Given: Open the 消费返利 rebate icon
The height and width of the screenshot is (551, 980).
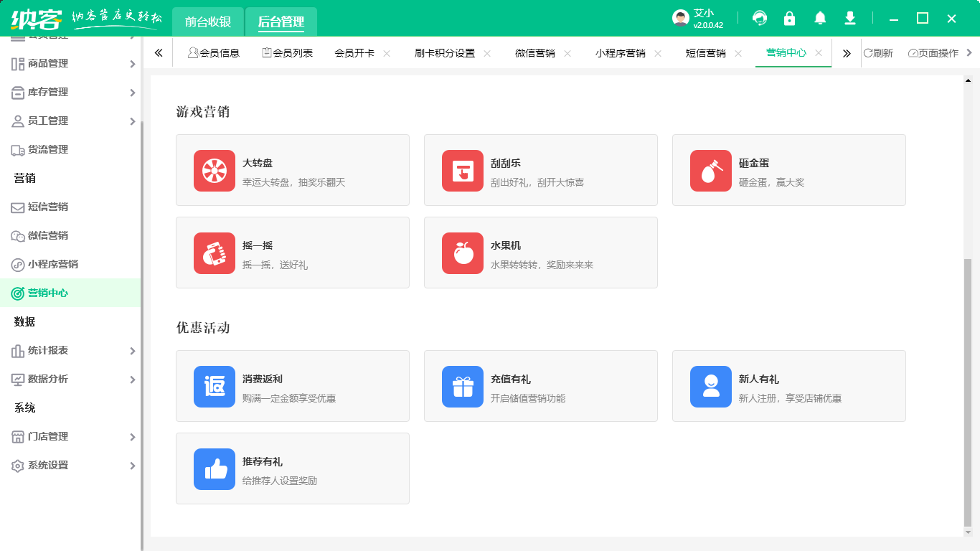Looking at the screenshot, I should (214, 387).
